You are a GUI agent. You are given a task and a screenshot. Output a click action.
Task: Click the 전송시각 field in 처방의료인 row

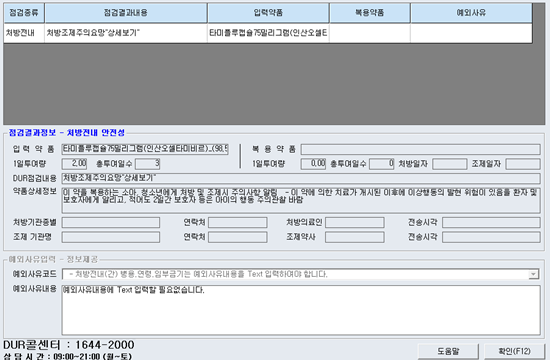[491, 222]
